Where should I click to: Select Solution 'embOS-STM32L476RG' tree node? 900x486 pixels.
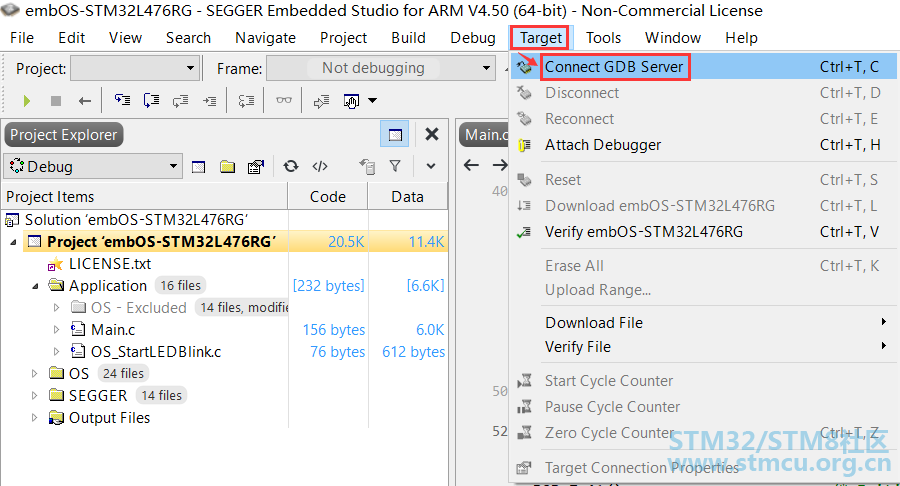136,220
